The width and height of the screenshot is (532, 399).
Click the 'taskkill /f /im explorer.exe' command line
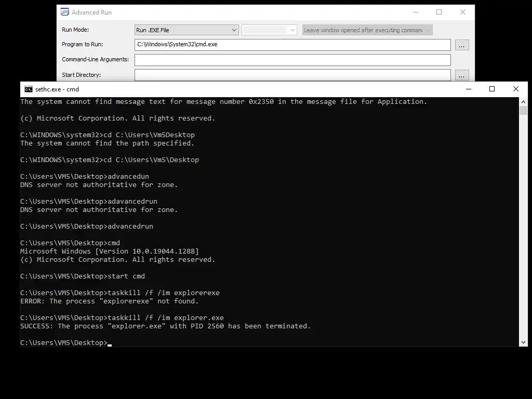point(122,318)
